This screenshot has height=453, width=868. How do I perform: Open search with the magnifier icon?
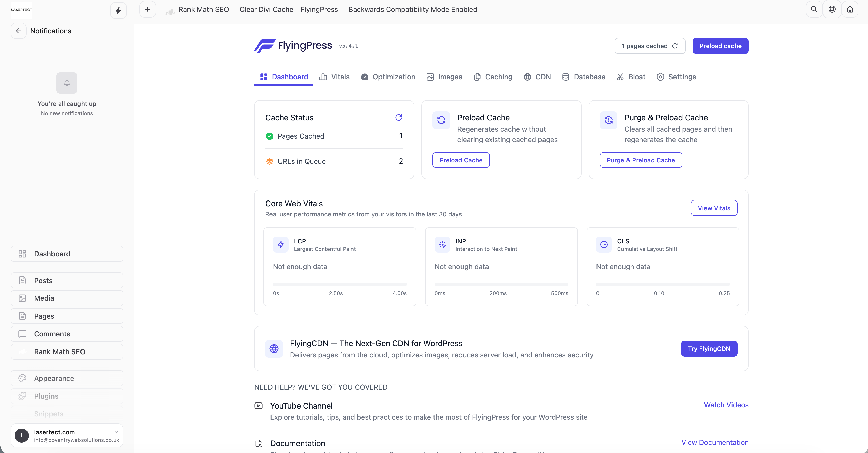pyautogui.click(x=814, y=9)
